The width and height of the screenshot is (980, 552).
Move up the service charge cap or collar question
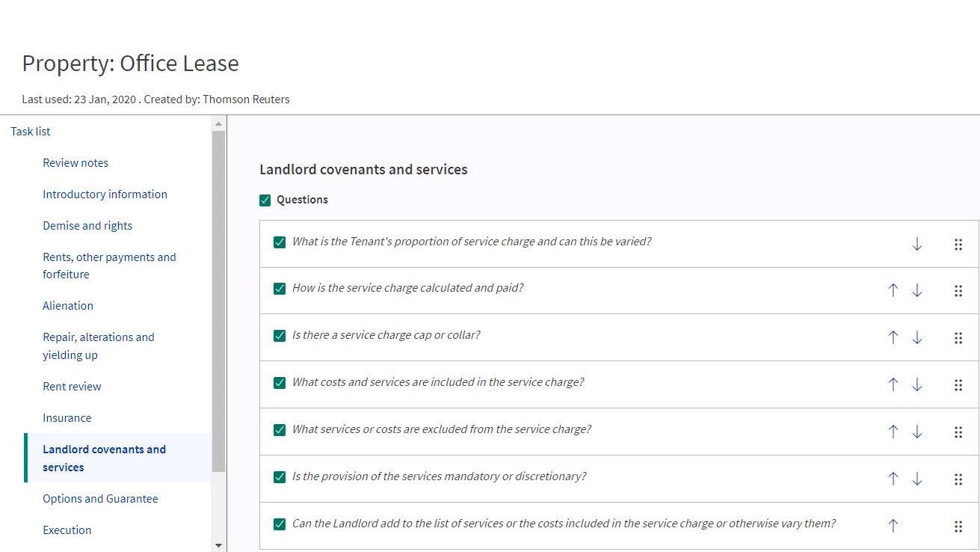[893, 338]
